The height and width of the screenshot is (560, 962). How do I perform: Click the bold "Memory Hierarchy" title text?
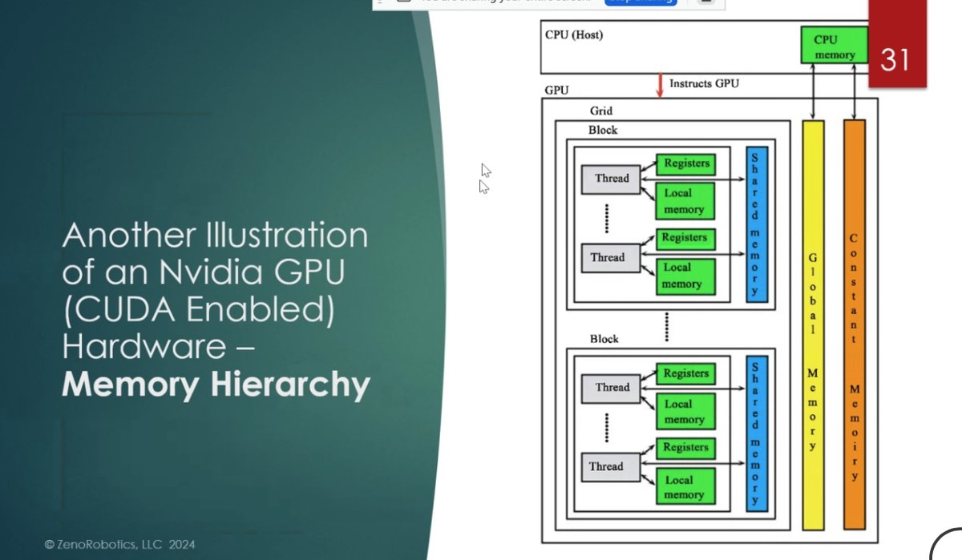216,385
